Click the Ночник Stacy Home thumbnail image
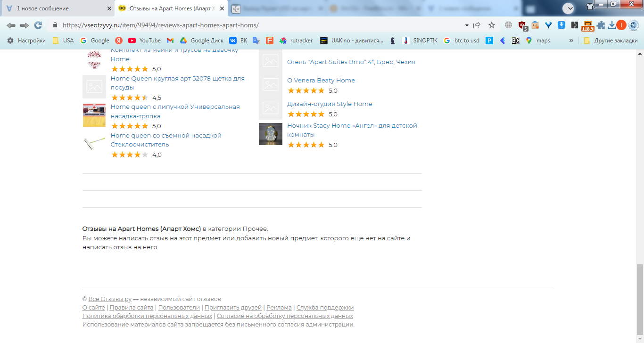Viewport: 644px width, 343px height. [271, 134]
